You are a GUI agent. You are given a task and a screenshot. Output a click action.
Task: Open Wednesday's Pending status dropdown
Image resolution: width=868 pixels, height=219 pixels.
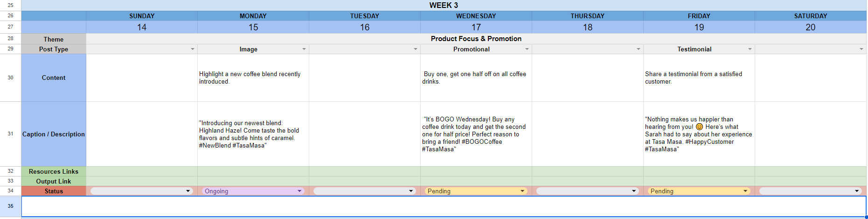(522, 191)
